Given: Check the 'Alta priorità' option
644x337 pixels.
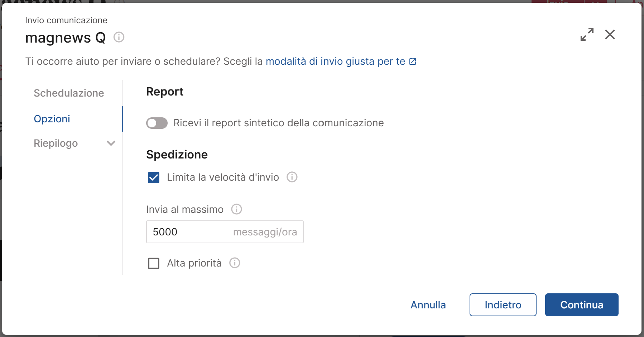Looking at the screenshot, I should [153, 263].
